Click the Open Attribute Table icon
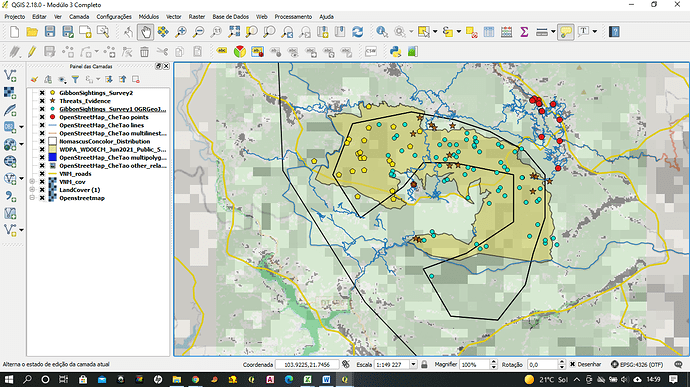Screen dimensions: 690x387 click(x=489, y=32)
